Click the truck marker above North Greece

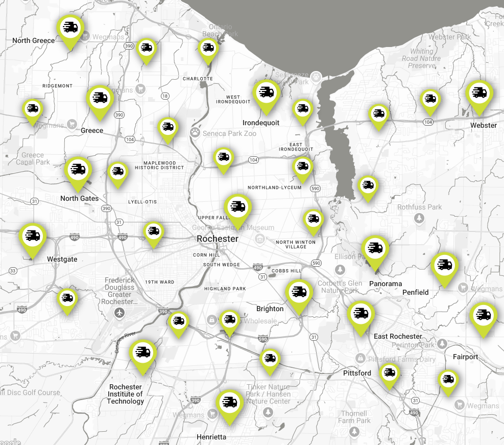[70, 29]
